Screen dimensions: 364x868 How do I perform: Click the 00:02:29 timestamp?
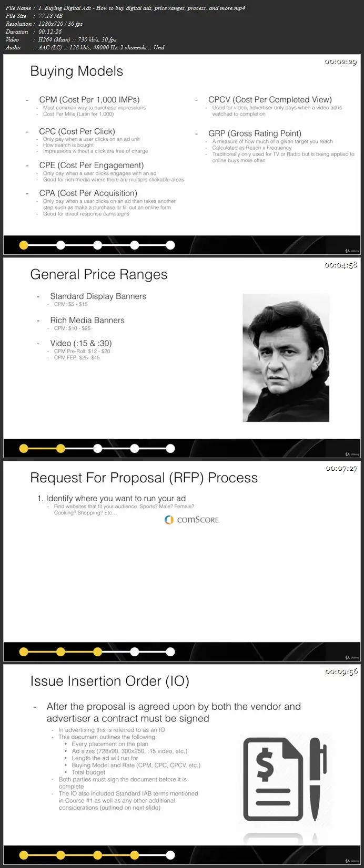(x=341, y=62)
